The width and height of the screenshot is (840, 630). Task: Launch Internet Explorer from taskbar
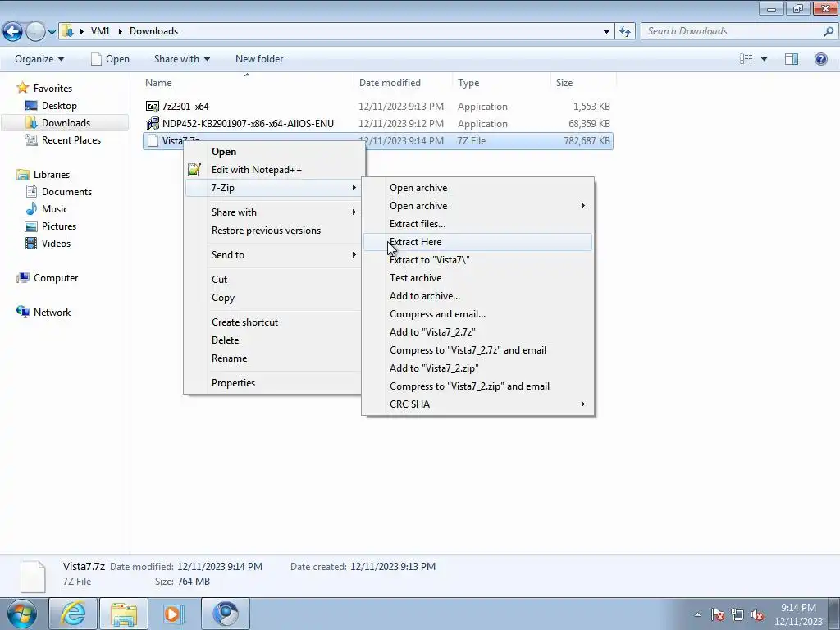(x=72, y=614)
